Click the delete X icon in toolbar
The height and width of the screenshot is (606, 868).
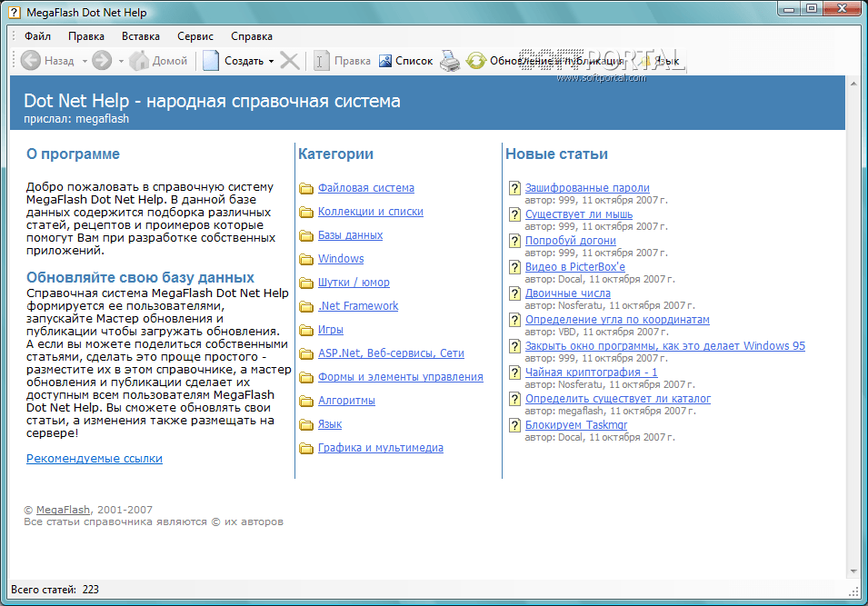click(290, 60)
